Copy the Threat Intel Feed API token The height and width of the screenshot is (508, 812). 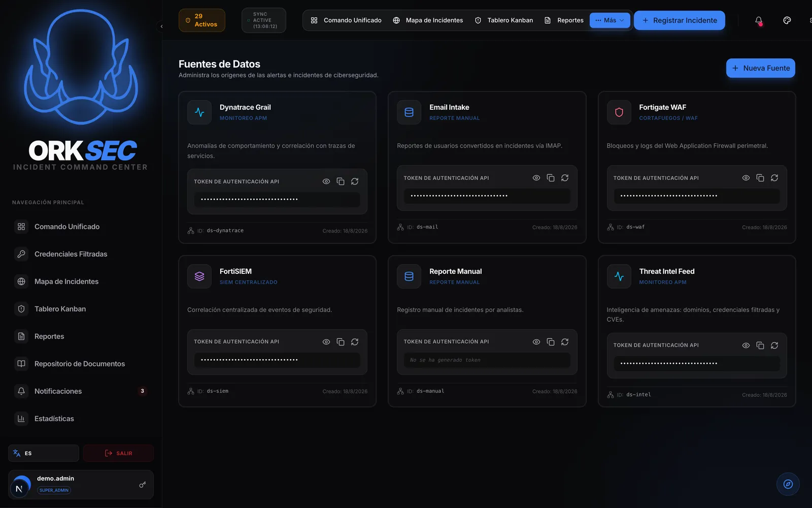tap(760, 345)
